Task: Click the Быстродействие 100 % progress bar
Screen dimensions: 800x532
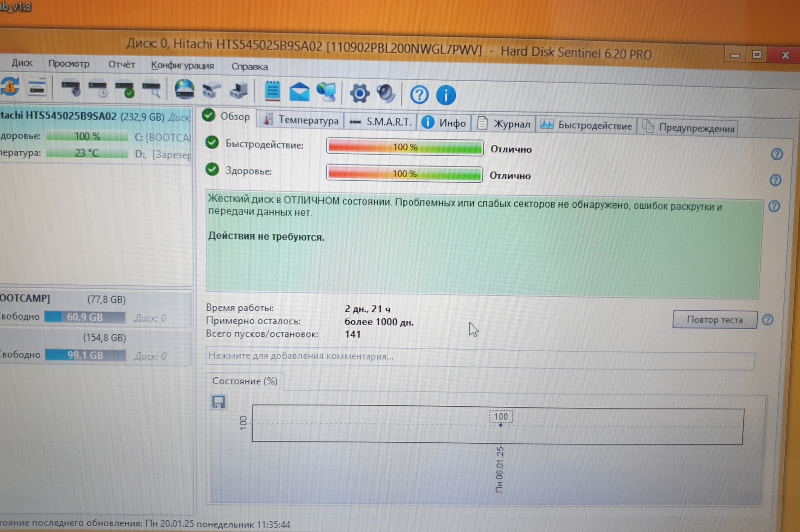Action: (x=404, y=147)
